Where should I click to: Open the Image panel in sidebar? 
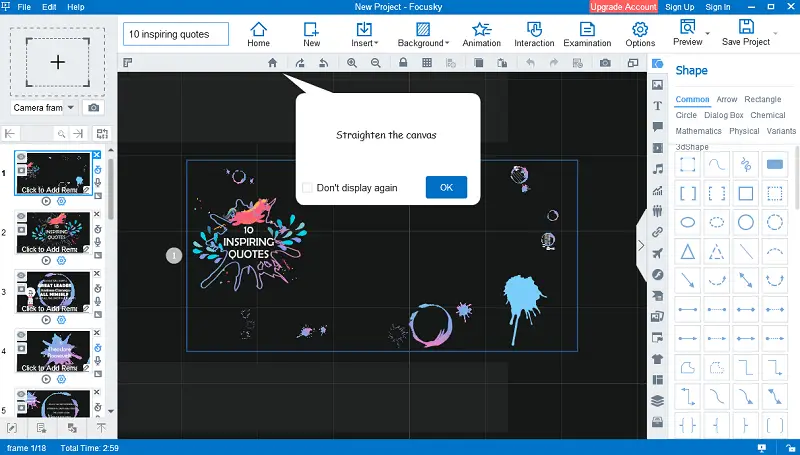pos(658,85)
